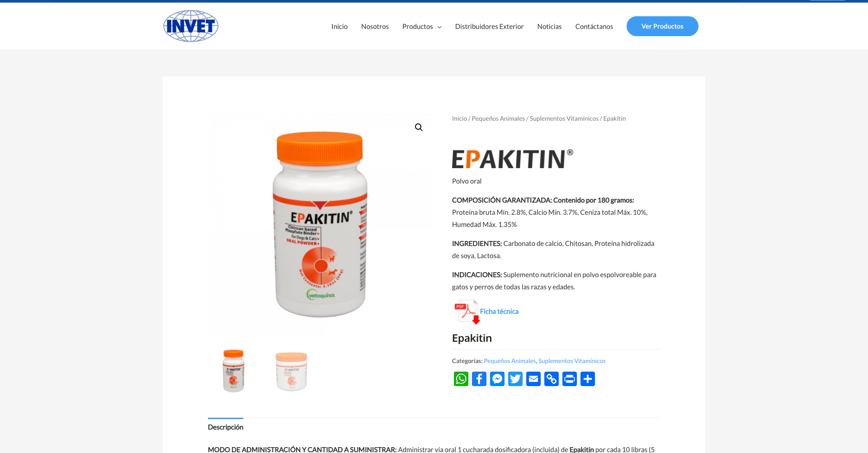Open more sharing options plus icon
This screenshot has width=868, height=453.
coord(588,379)
